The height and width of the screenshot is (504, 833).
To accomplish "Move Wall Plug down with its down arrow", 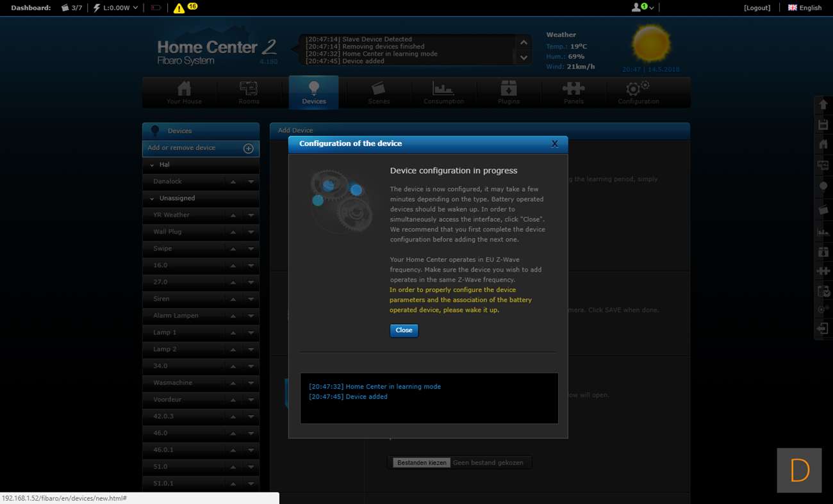I will pyautogui.click(x=251, y=232).
